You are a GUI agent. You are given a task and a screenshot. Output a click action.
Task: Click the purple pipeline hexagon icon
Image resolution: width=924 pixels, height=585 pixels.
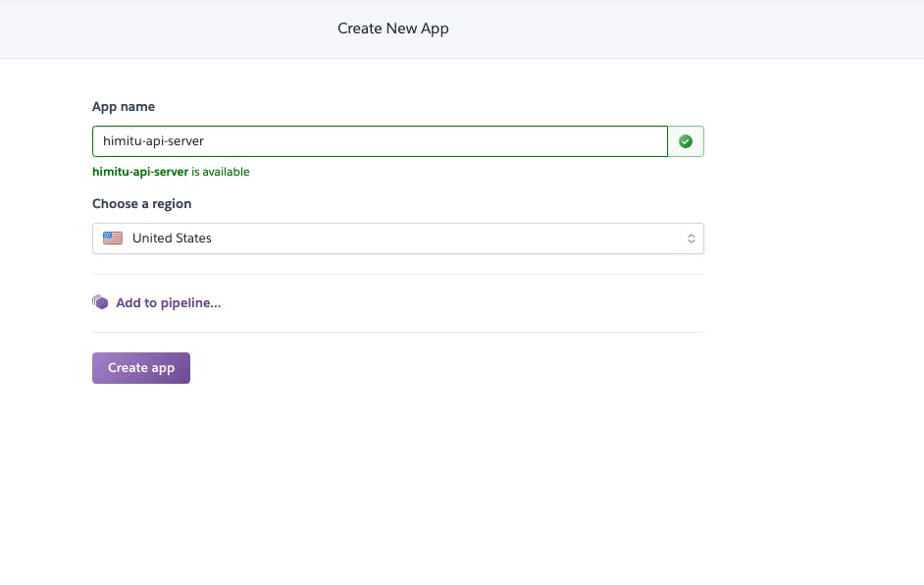[100, 302]
